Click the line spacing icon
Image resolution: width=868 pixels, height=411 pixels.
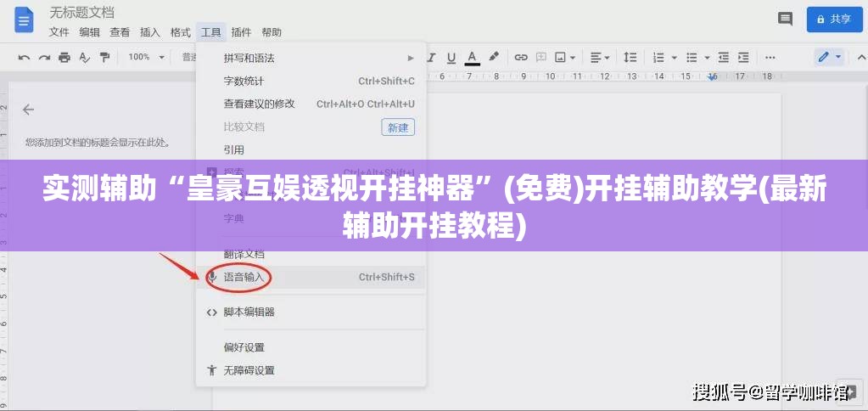coord(630,57)
